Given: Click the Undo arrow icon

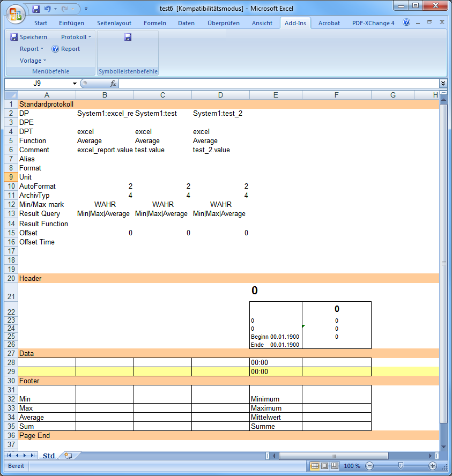Looking at the screenshot, I should (x=48, y=9).
